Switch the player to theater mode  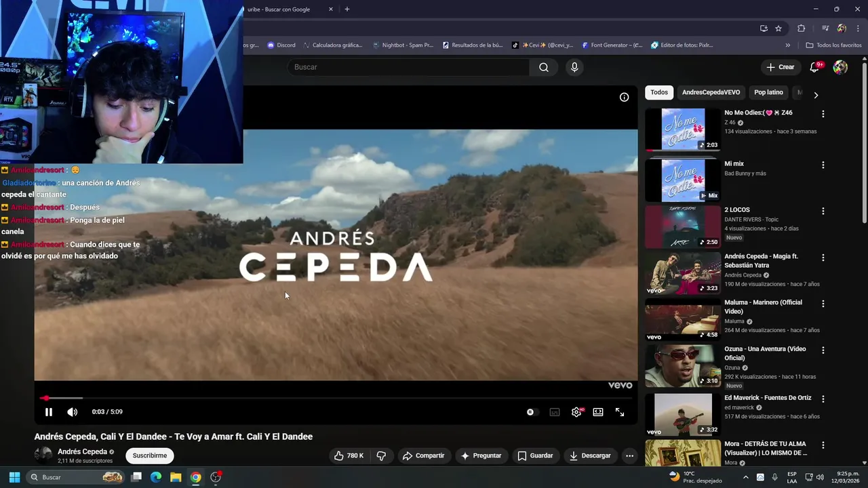(598, 412)
